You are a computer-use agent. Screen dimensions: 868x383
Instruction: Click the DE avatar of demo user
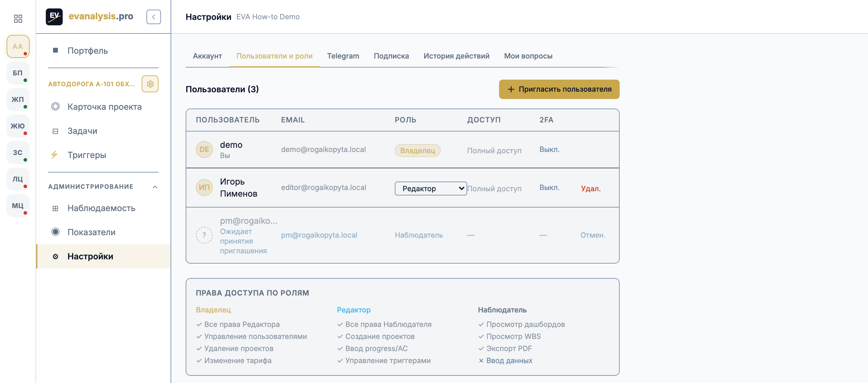pyautogui.click(x=204, y=149)
